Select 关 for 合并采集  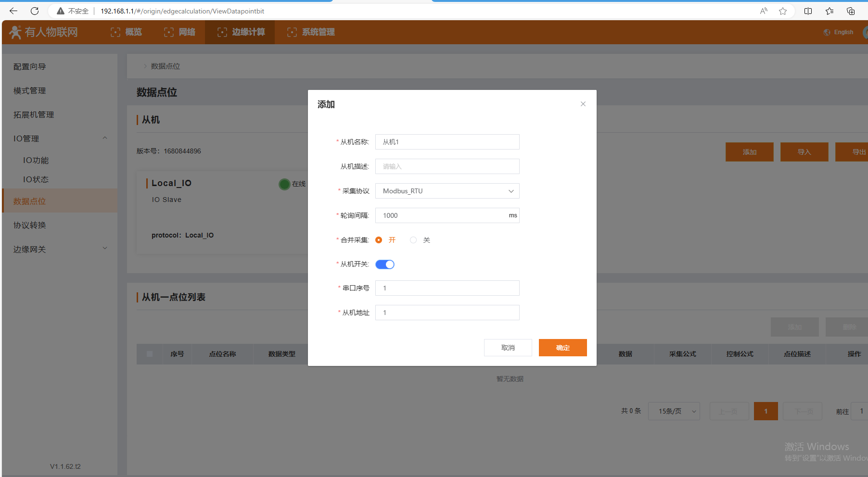[x=413, y=240]
